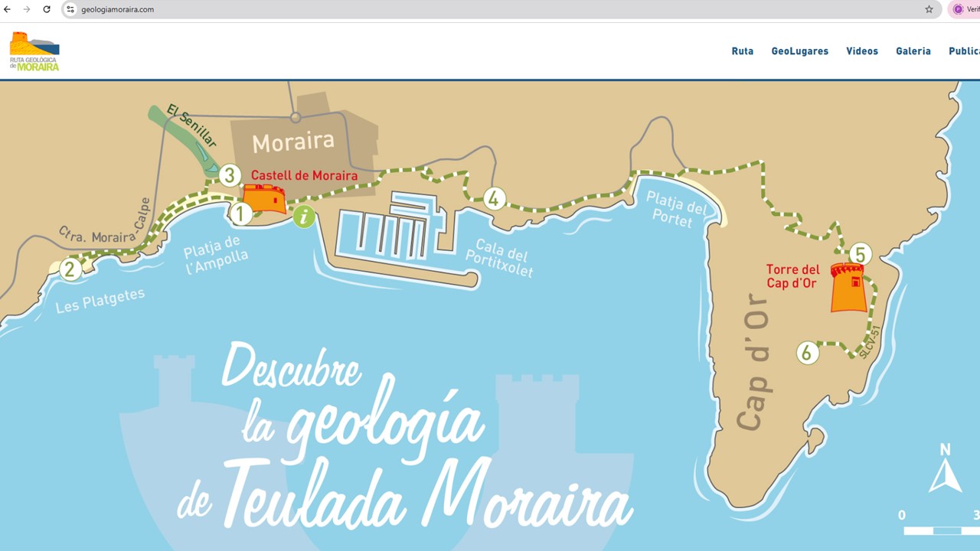
Task: Click map marker 1 near the Castell
Action: coord(242,214)
